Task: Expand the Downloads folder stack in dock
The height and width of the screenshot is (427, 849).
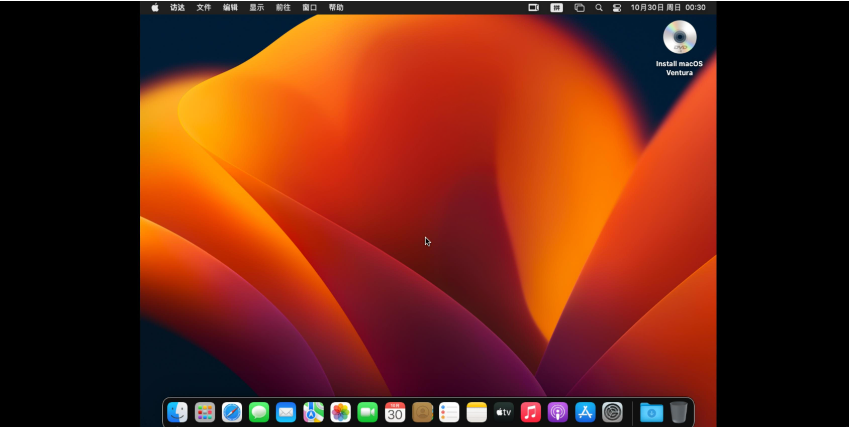Action: click(x=651, y=412)
